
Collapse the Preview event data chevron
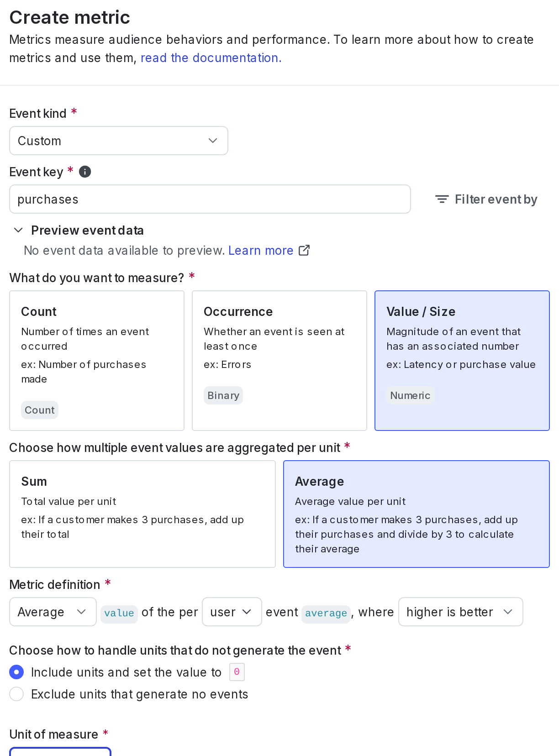point(18,230)
